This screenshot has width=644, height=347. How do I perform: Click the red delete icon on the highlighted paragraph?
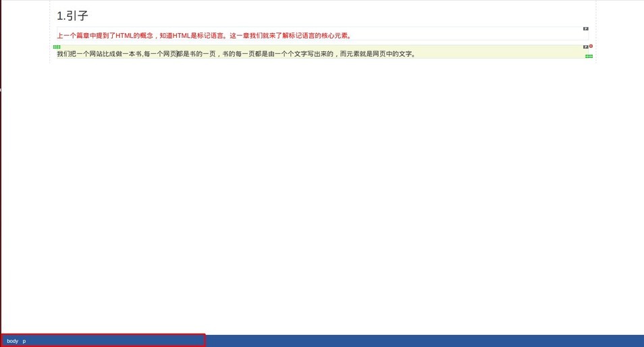(x=591, y=47)
